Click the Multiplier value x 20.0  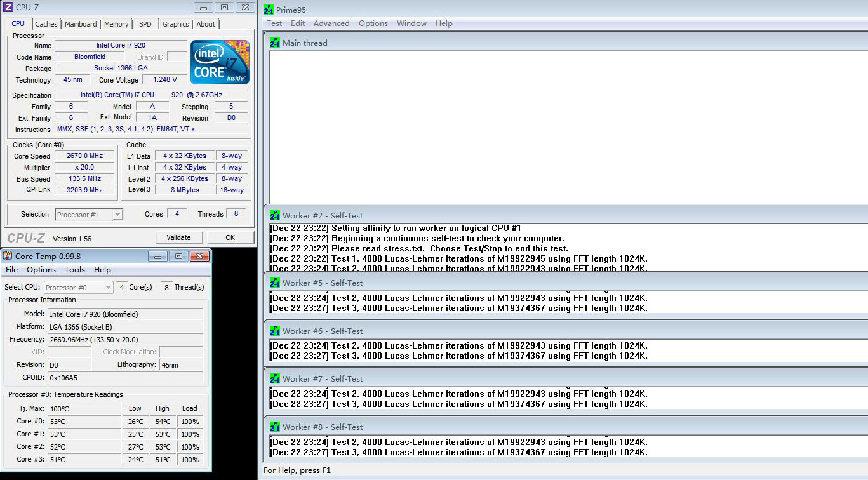tap(85, 168)
